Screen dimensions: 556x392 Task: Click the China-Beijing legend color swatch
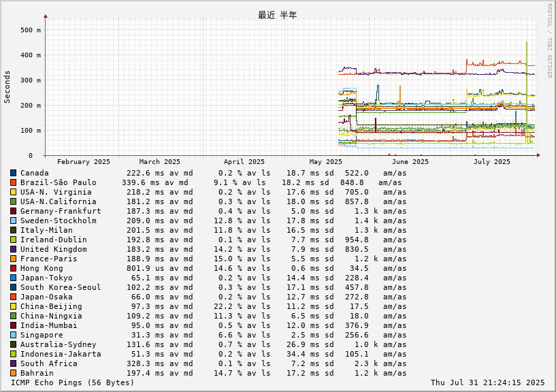13,306
